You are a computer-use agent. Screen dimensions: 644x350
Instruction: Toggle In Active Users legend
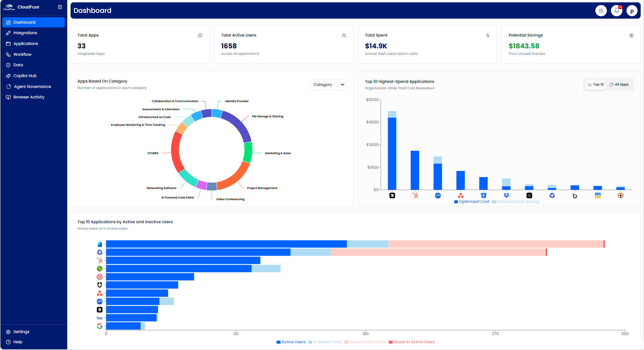pos(325,342)
